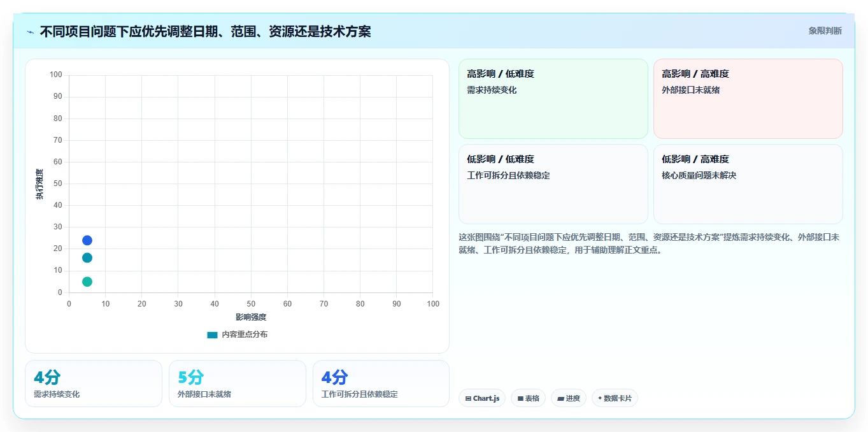Toggle the 内容重点分布 legend swatch
Viewport: 868px width, 432px height.
pyautogui.click(x=212, y=335)
